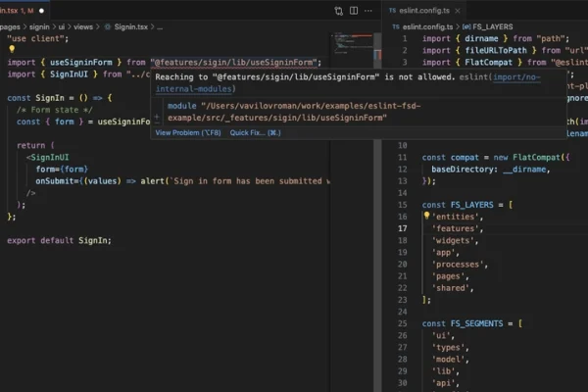The height and width of the screenshot is (392, 588).
Task: Click 'const SignIn = () => {' line
Action: click(60, 98)
